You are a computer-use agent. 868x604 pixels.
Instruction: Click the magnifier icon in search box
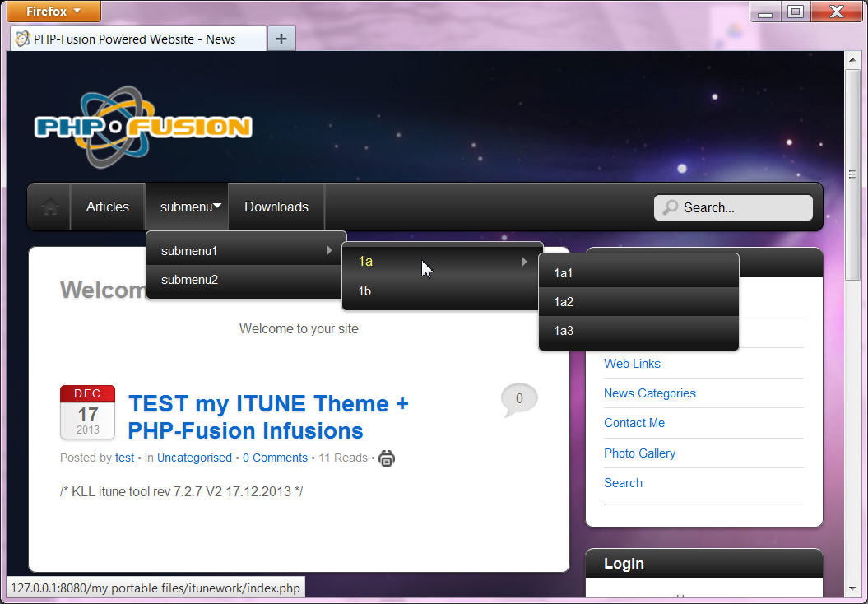pos(671,207)
